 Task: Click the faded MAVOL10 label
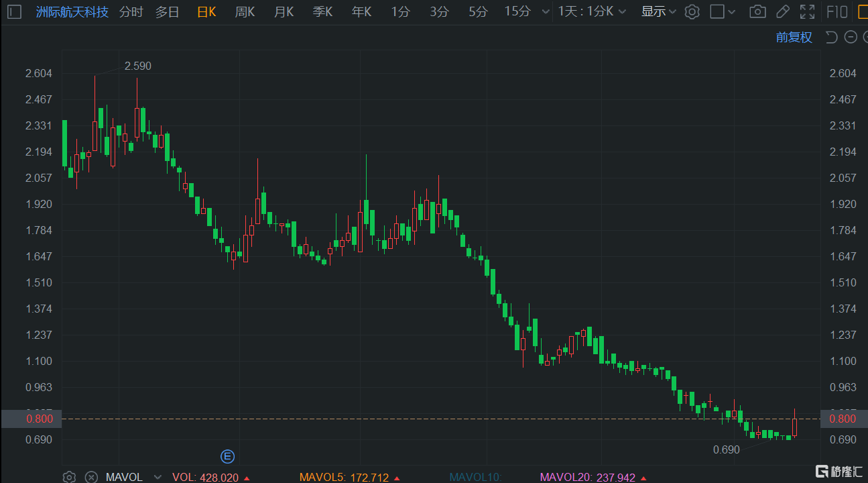[475, 477]
